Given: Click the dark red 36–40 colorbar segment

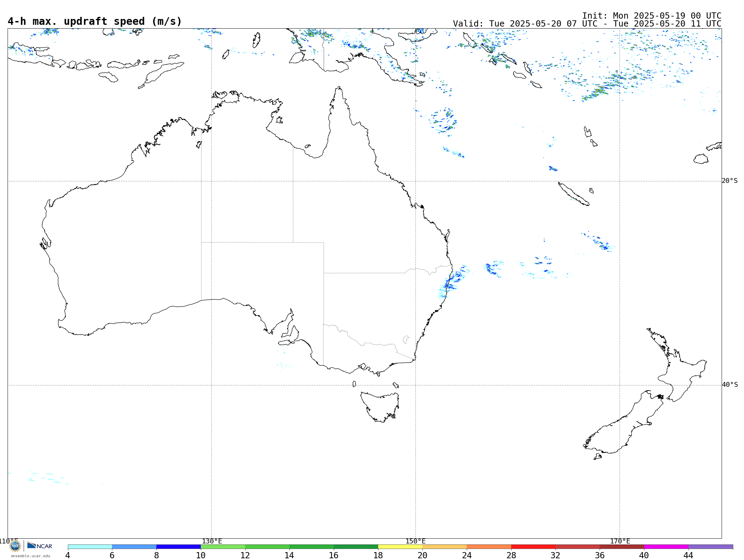Looking at the screenshot, I should click(x=622, y=547).
